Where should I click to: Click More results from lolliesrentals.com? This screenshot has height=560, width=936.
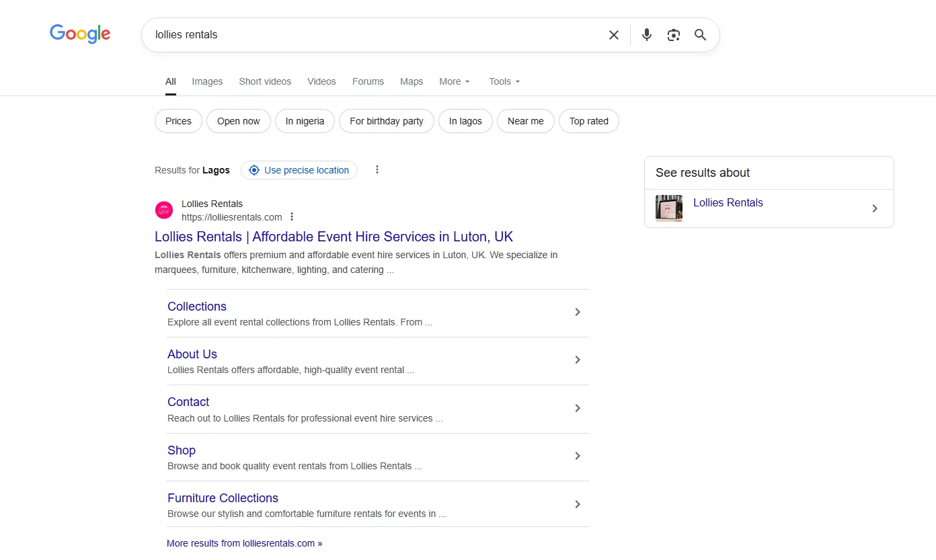click(x=245, y=543)
